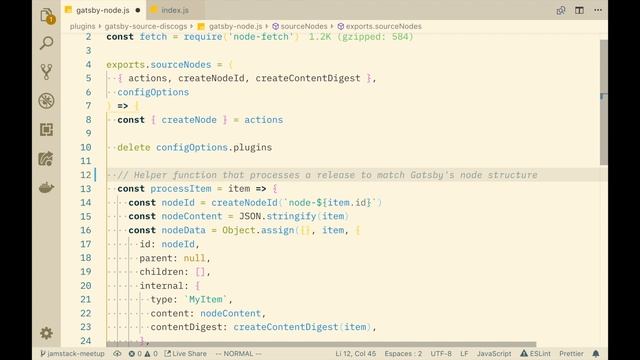Click the vertical scrollbar thumb

[x=604, y=102]
